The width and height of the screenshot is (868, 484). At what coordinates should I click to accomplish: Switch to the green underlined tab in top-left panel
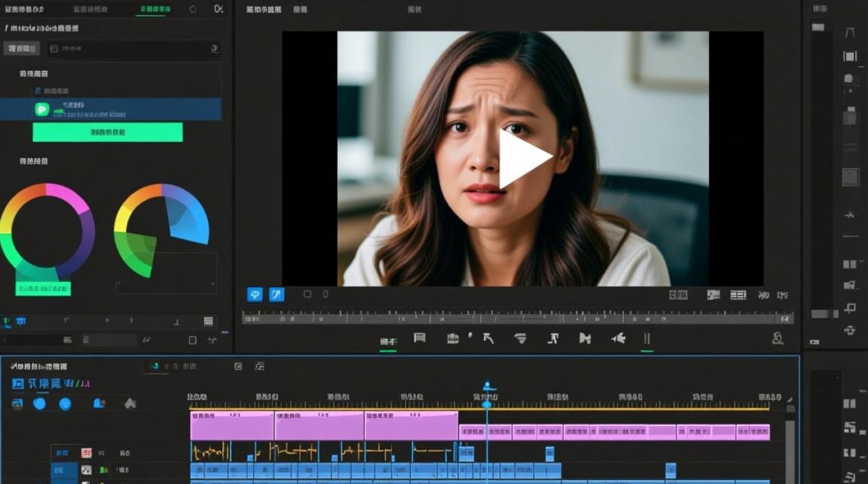coord(155,10)
